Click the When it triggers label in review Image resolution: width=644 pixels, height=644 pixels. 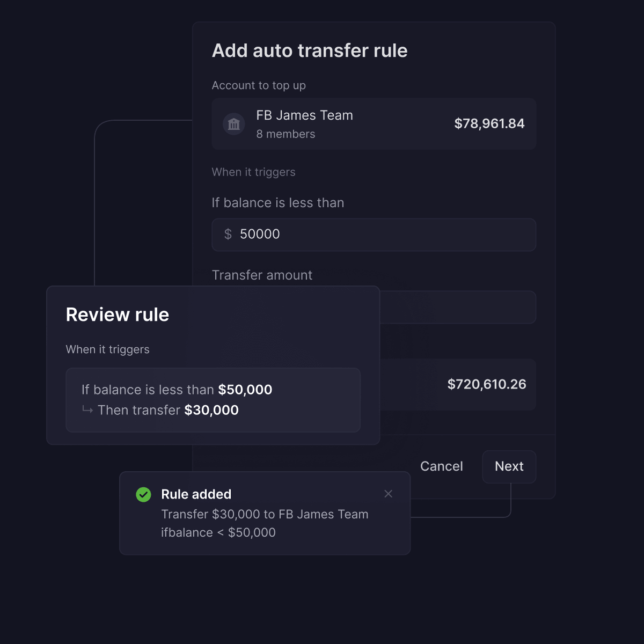(108, 349)
